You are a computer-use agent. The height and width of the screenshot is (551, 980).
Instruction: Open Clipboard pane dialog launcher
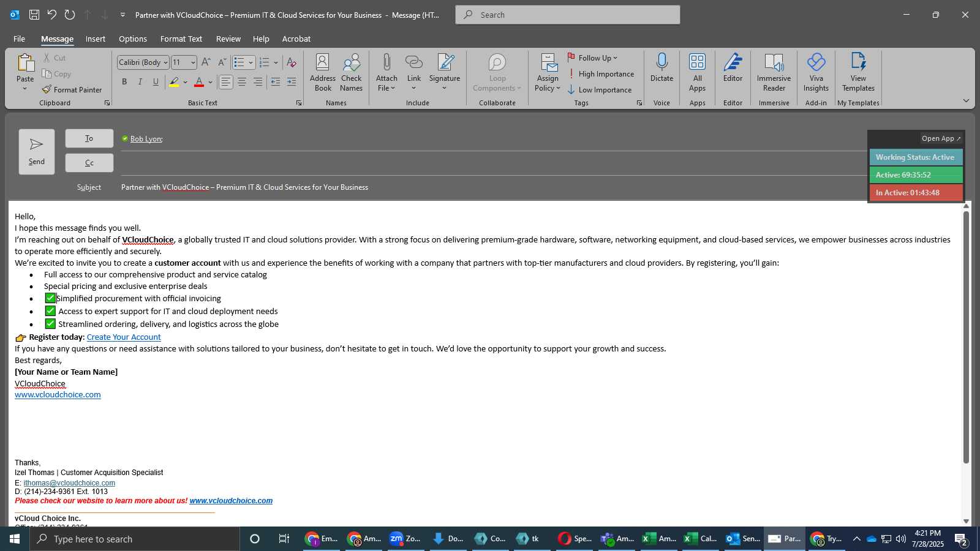click(107, 103)
